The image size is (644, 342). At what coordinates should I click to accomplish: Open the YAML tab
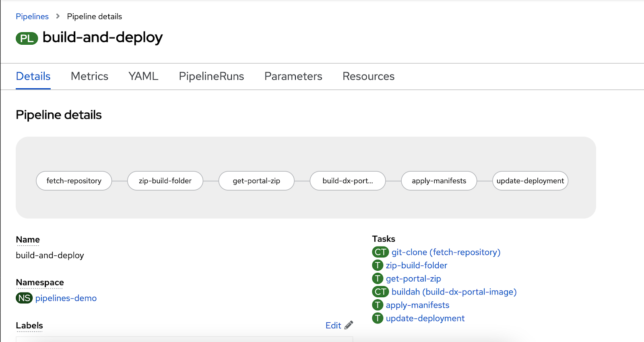tap(143, 76)
